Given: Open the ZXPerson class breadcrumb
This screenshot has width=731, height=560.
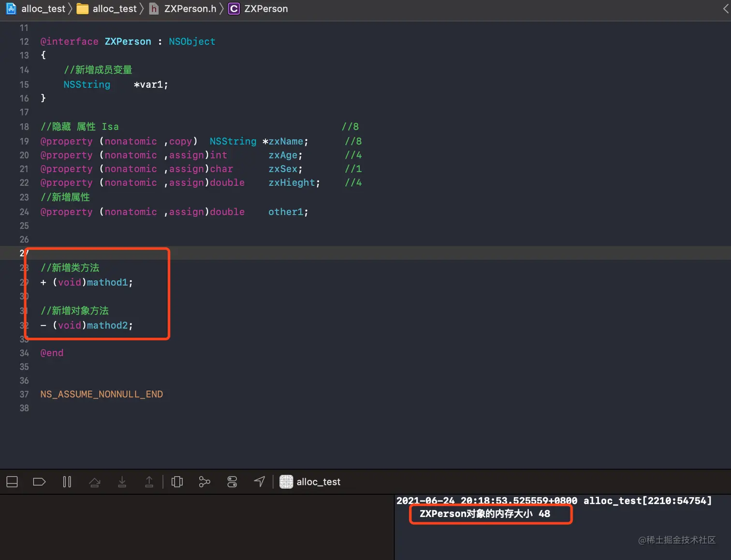Looking at the screenshot, I should point(266,9).
